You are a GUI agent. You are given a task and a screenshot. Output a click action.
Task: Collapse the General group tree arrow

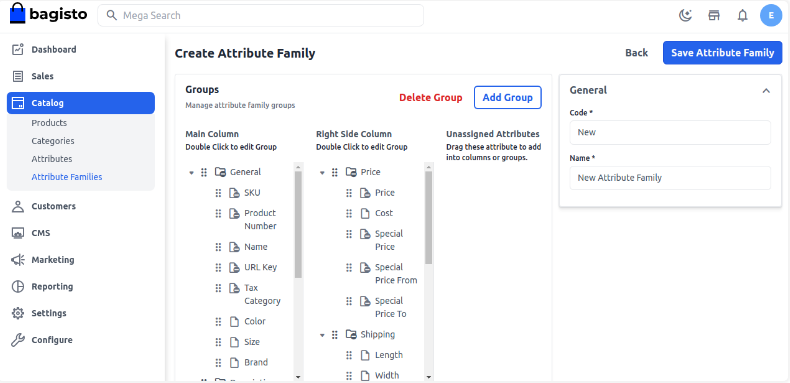point(191,172)
